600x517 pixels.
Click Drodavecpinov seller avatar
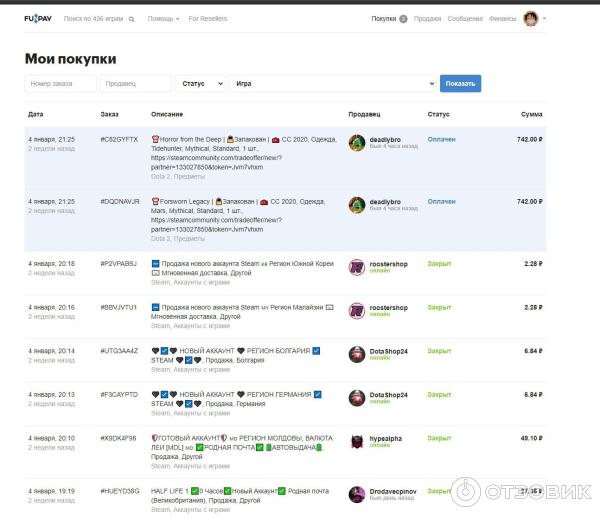pyautogui.click(x=356, y=494)
